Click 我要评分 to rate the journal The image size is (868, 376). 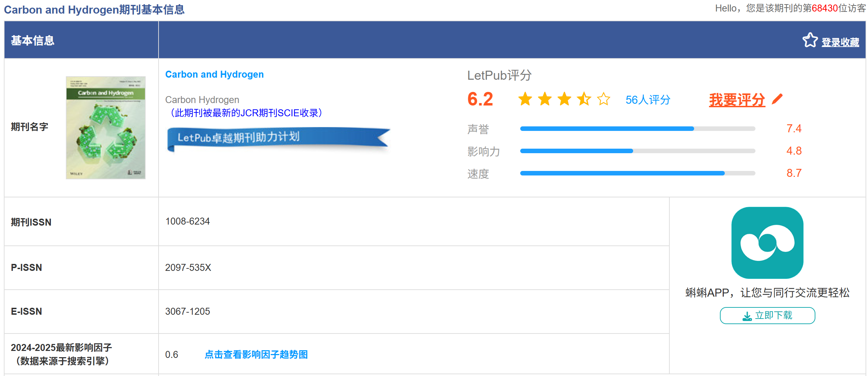737,100
